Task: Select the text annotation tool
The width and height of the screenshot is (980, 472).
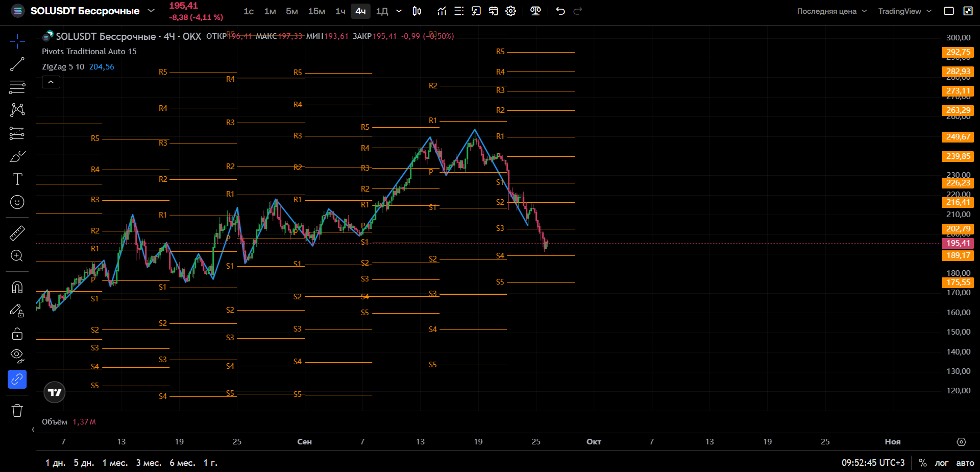Action: (17, 179)
